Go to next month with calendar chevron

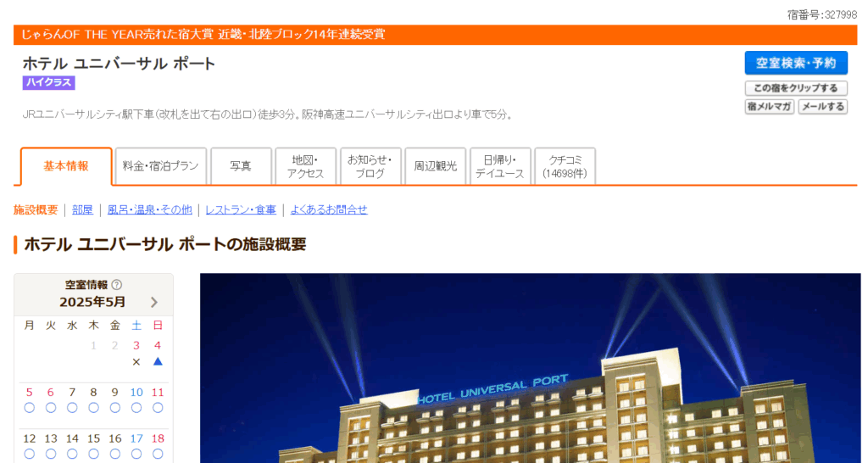154,302
